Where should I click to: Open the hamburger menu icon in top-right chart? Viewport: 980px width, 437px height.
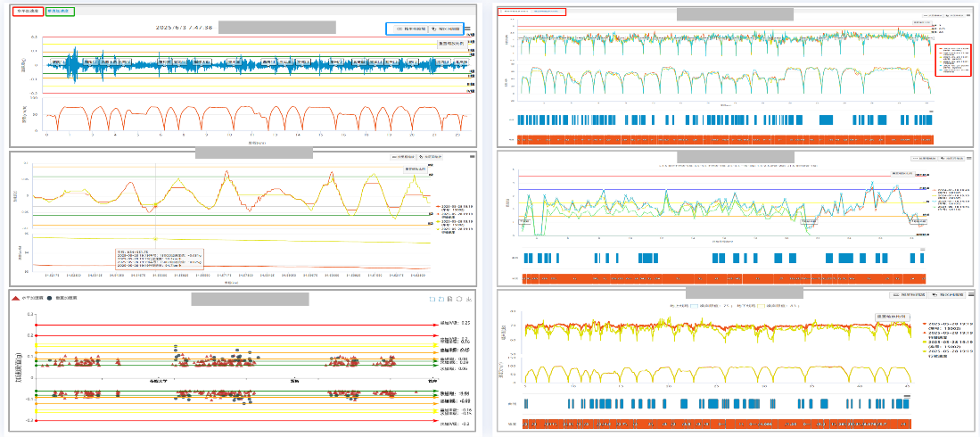click(x=966, y=16)
